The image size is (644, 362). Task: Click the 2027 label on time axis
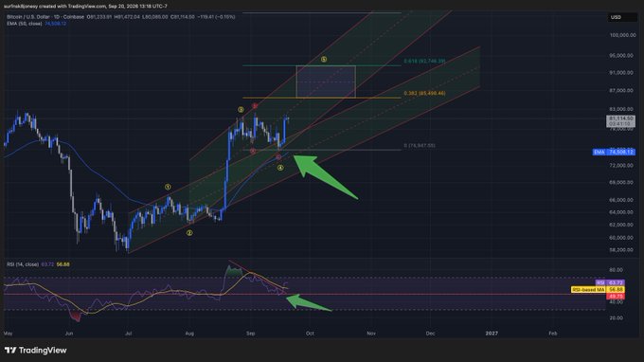point(492,334)
